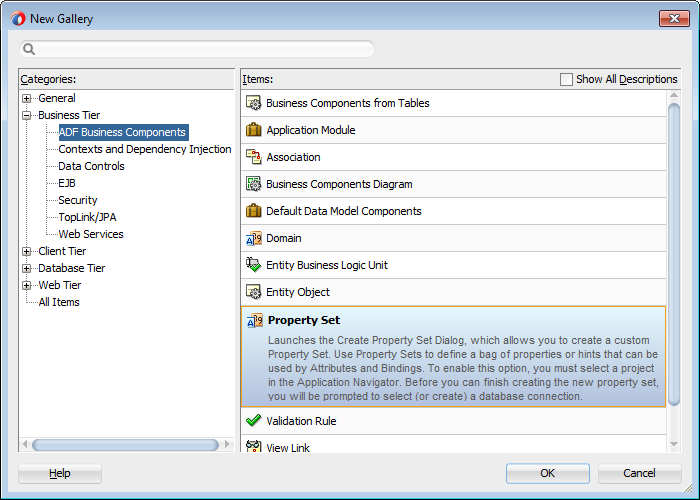Expand the Client Tier category

(x=27, y=251)
